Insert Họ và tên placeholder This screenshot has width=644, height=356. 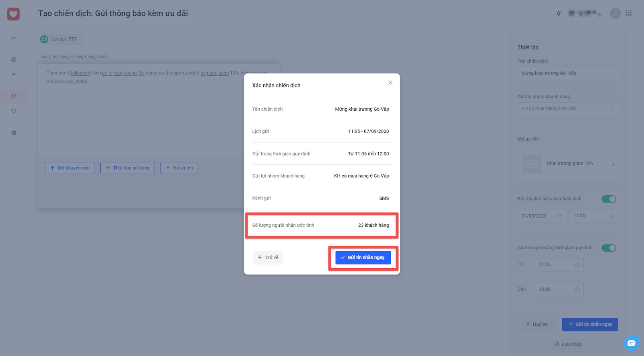coord(179,168)
